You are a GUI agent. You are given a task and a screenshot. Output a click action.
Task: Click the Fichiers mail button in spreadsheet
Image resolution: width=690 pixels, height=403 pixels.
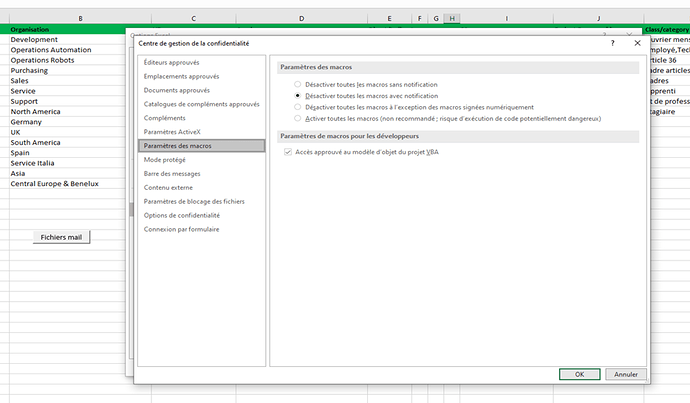click(x=61, y=237)
